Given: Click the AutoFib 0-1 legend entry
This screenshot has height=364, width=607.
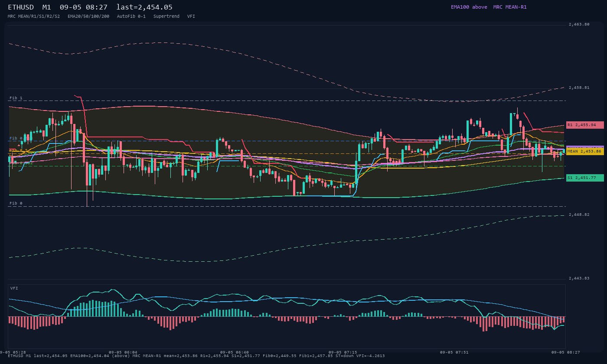Looking at the screenshot, I should tap(131, 16).
